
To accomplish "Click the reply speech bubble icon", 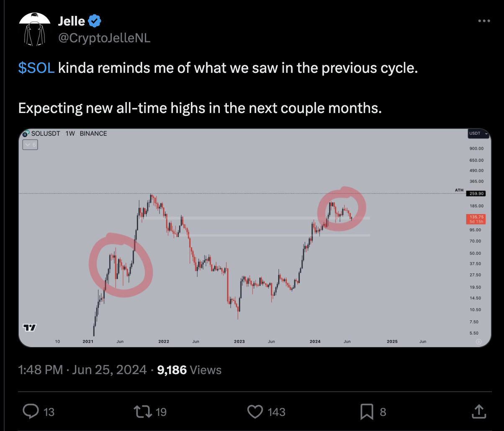I will click(31, 412).
